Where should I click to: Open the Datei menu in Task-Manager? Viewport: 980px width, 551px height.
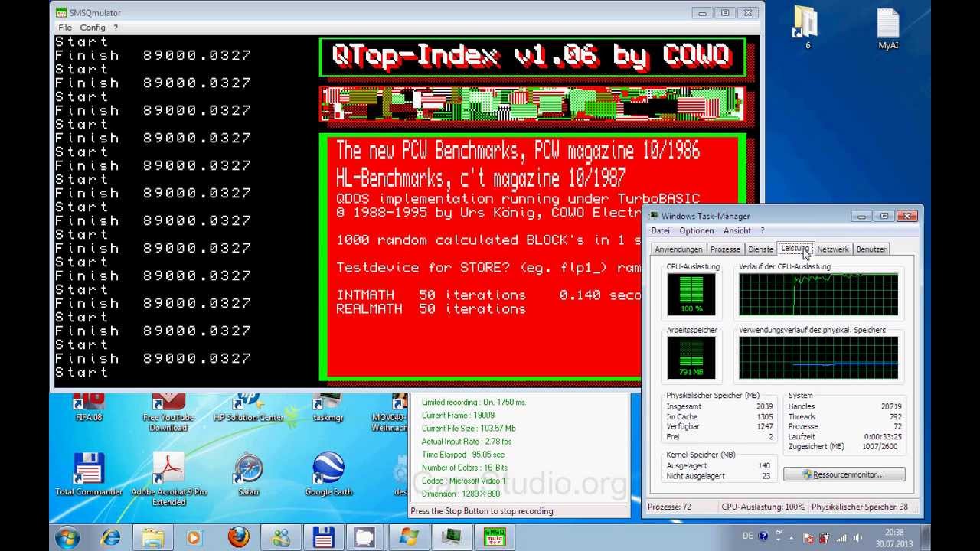pos(660,230)
